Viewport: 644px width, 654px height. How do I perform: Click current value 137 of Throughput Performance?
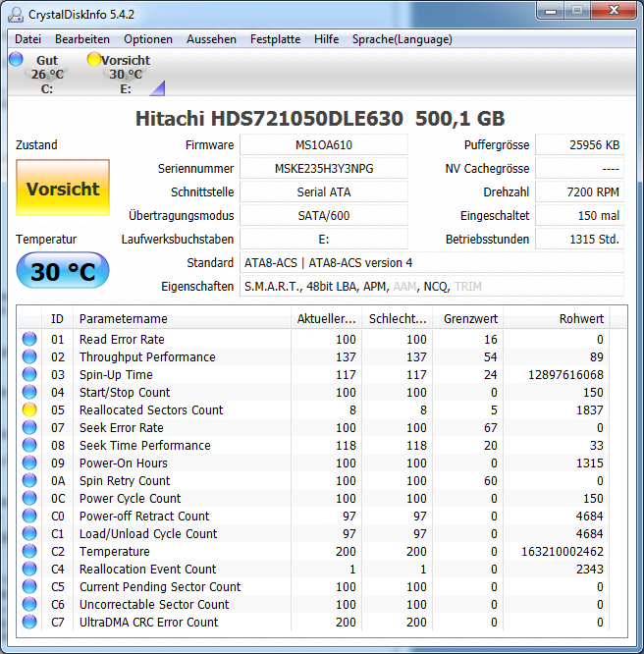click(346, 357)
